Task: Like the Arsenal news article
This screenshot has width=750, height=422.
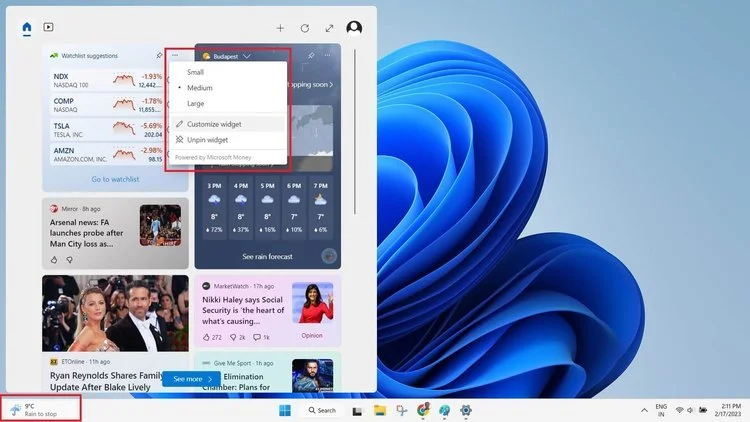Action: (54, 260)
